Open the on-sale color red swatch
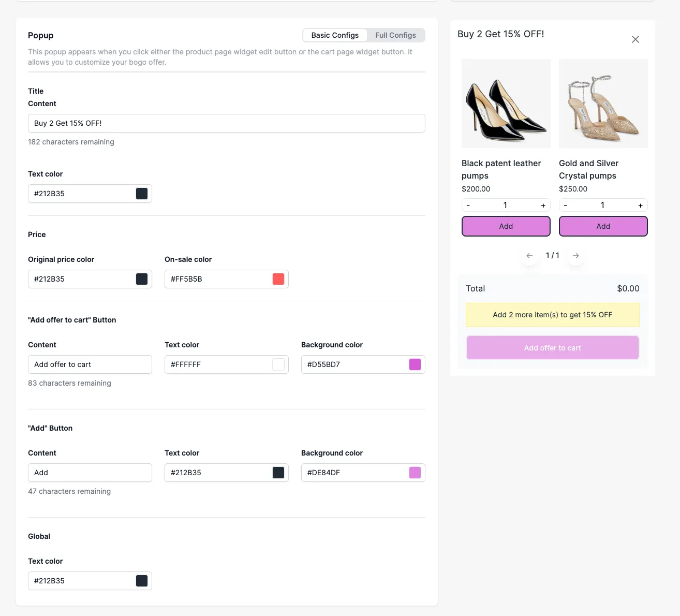This screenshot has height=616, width=680. pyautogui.click(x=278, y=279)
